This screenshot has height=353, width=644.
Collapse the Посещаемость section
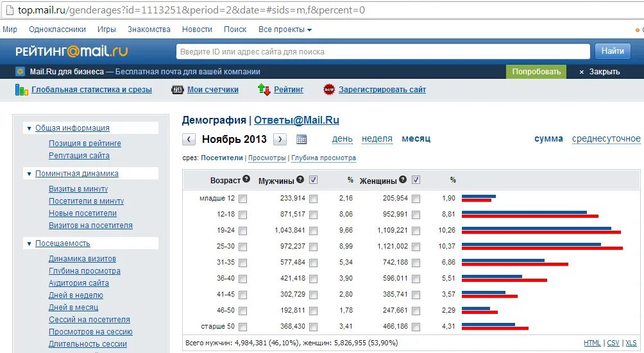(29, 243)
